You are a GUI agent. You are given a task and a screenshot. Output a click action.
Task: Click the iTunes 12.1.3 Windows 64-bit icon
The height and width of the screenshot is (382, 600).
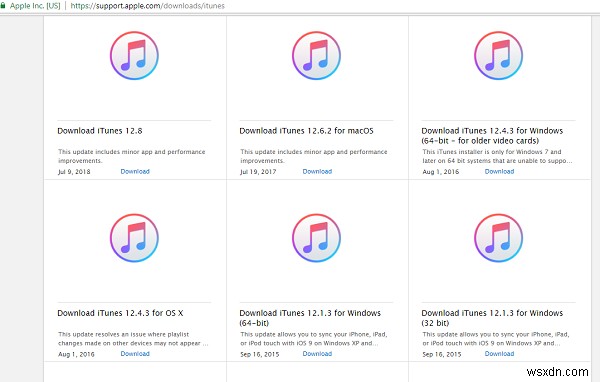(x=316, y=238)
